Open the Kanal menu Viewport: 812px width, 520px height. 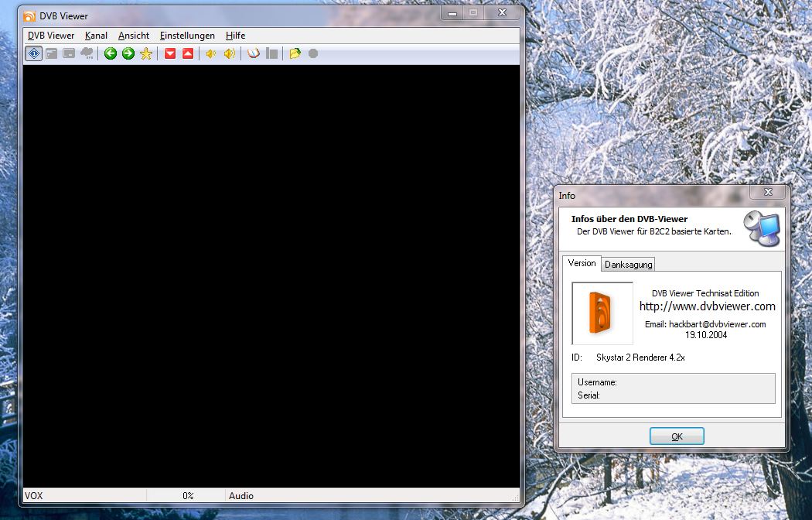click(96, 36)
